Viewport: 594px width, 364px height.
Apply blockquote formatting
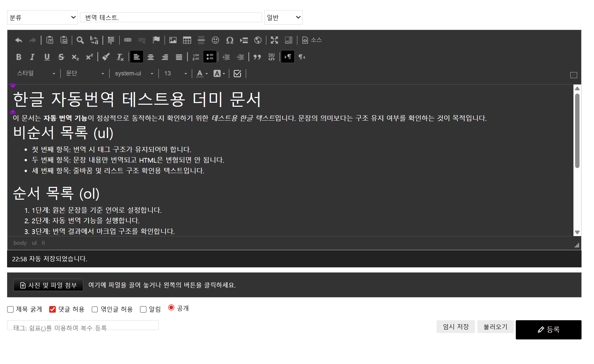click(x=257, y=57)
